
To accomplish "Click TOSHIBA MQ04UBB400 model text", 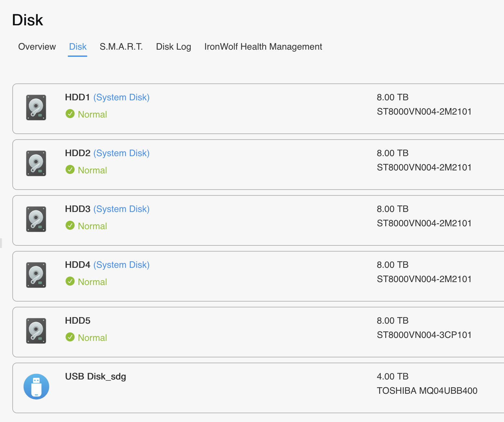I will pyautogui.click(x=427, y=391).
